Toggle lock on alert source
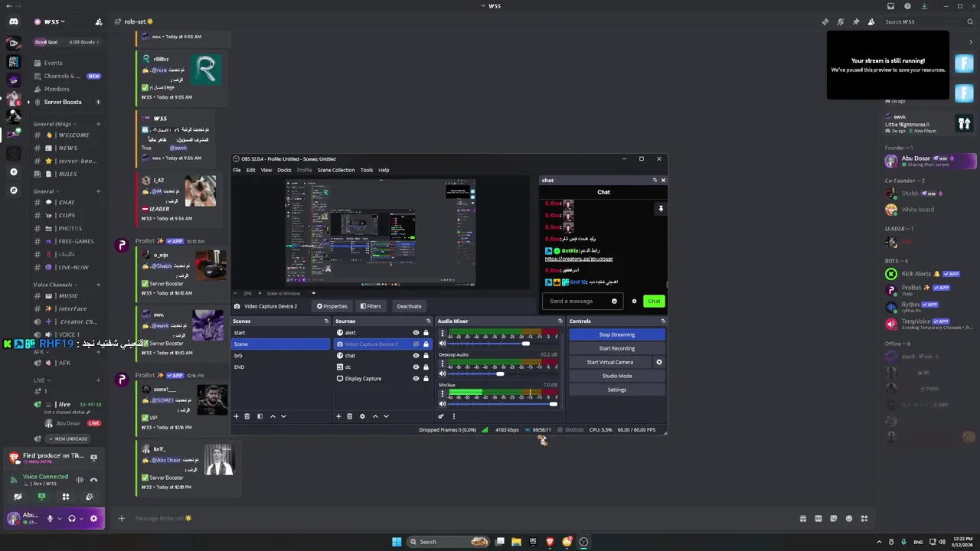This screenshot has width=980, height=551. coord(426,332)
